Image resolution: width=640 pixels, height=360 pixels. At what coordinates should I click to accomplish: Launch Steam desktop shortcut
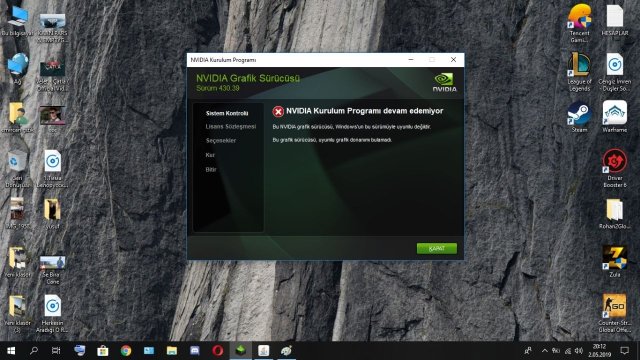(580, 117)
